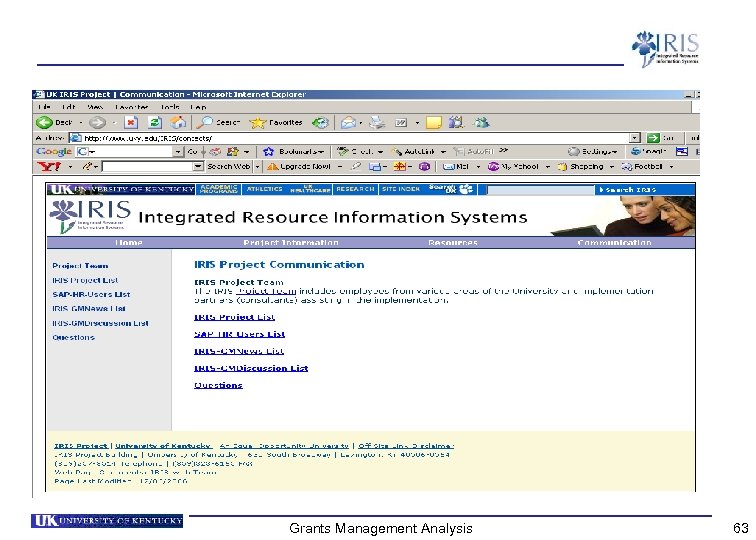The height and width of the screenshot is (540, 756).
Task: Click the Yahoo Y! logo icon
Action: point(49,166)
